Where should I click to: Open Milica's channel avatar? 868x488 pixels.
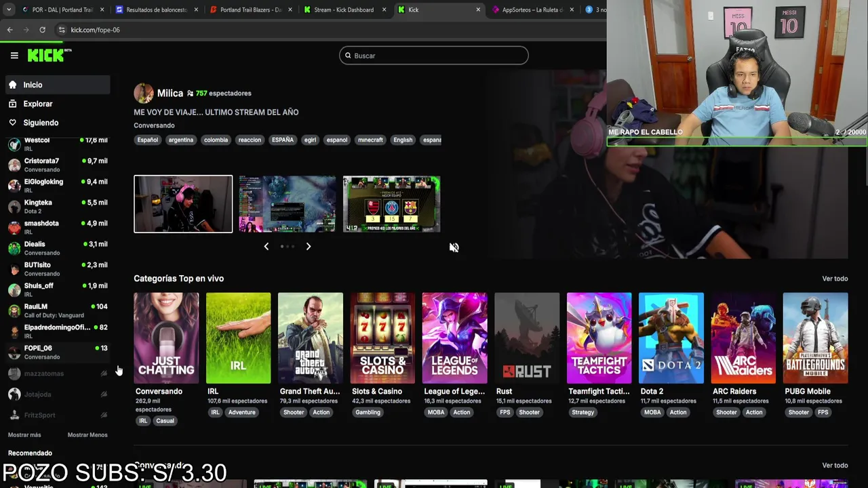143,93
